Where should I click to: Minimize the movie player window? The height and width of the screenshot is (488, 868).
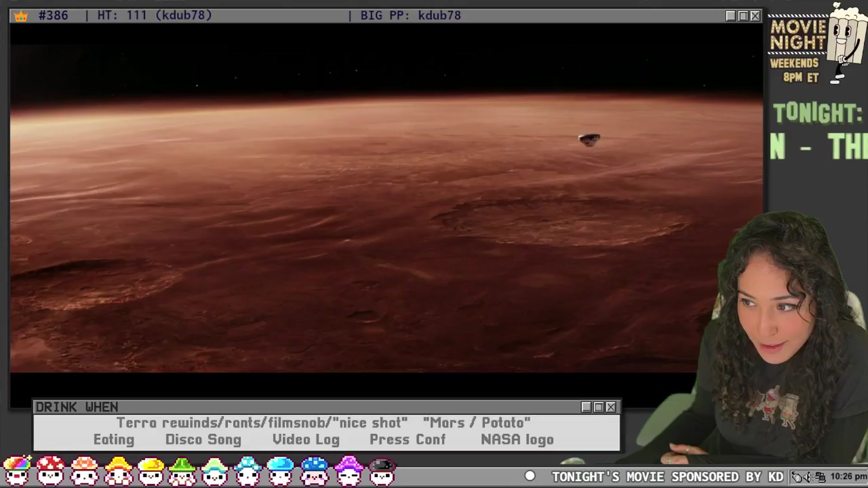[x=731, y=16]
